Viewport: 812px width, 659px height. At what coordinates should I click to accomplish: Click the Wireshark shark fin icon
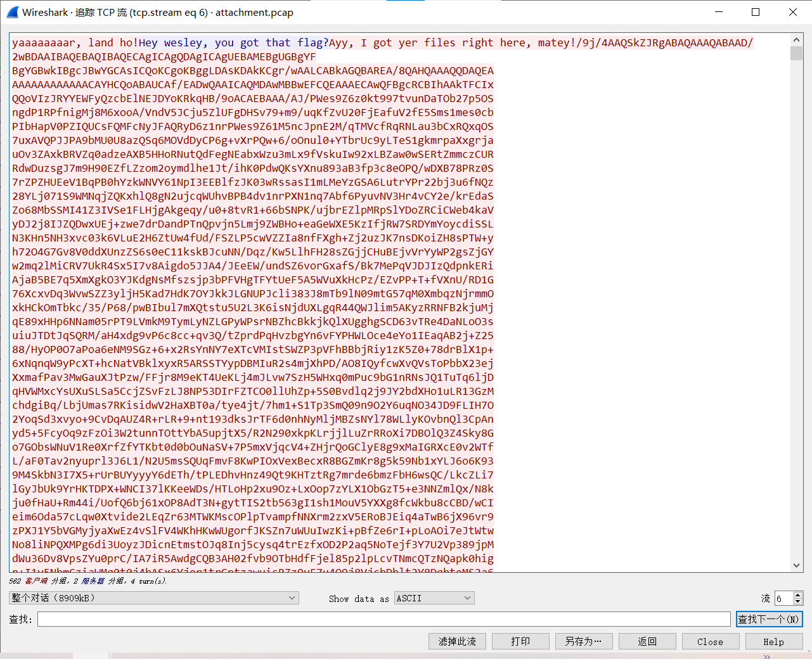pos(12,12)
